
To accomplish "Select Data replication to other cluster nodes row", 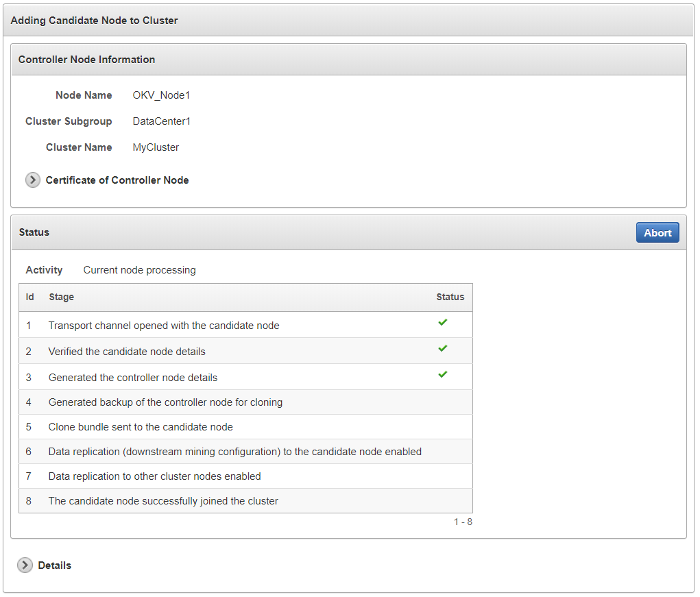I will tap(154, 476).
